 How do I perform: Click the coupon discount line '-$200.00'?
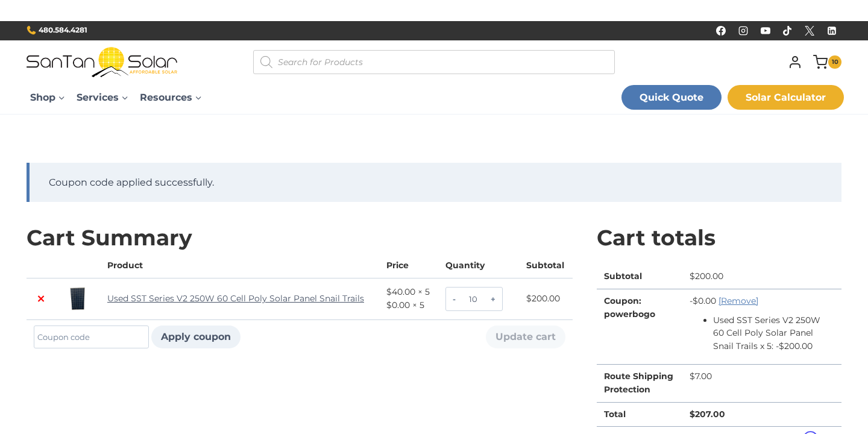pyautogui.click(x=794, y=346)
